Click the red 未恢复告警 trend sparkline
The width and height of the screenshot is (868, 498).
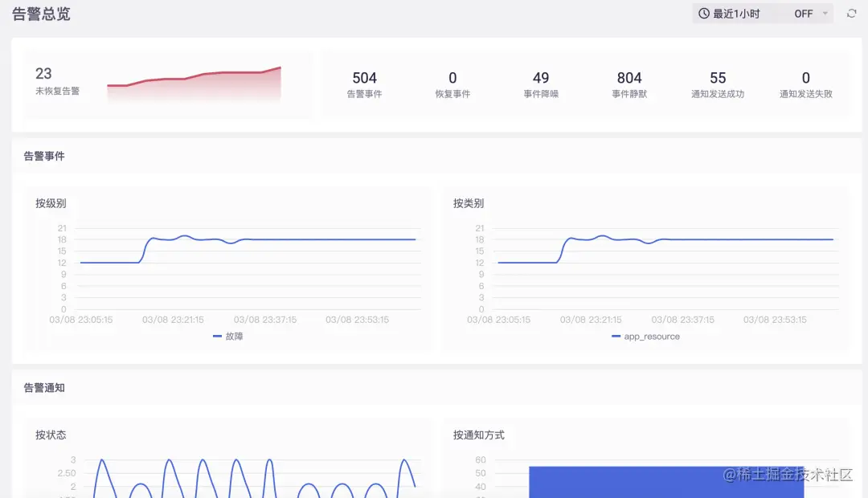tap(194, 84)
